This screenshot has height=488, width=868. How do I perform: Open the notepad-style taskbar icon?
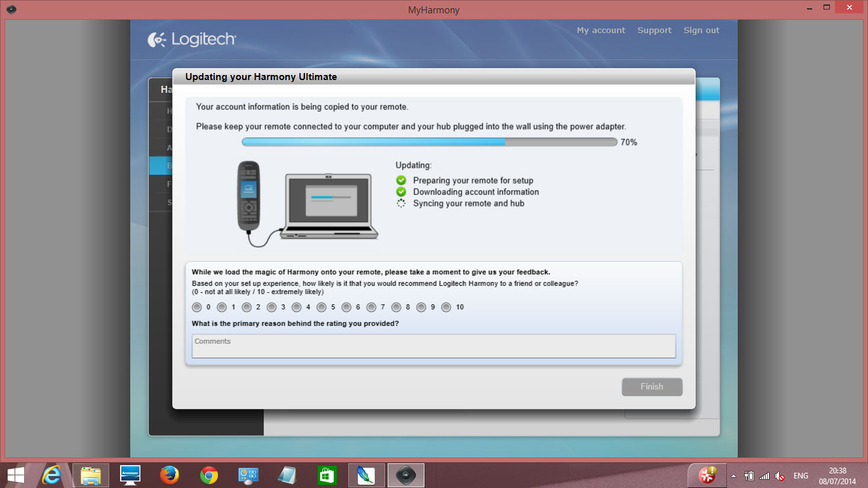point(287,475)
